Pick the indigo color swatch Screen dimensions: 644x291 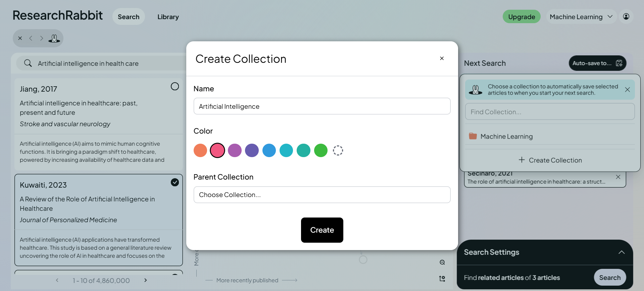coord(252,150)
